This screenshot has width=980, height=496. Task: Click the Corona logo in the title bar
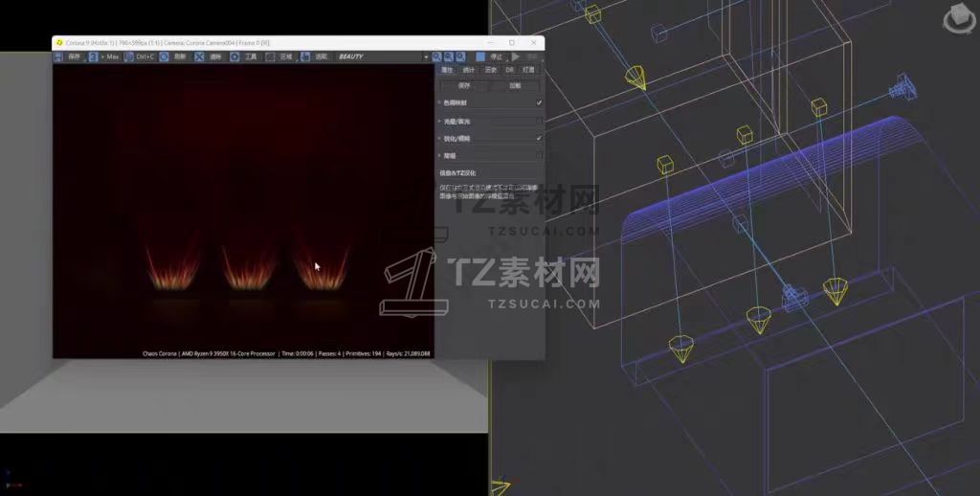click(59, 42)
